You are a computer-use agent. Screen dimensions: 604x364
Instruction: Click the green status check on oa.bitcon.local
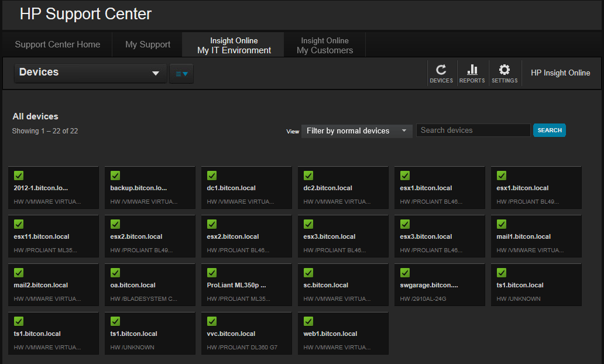point(115,273)
